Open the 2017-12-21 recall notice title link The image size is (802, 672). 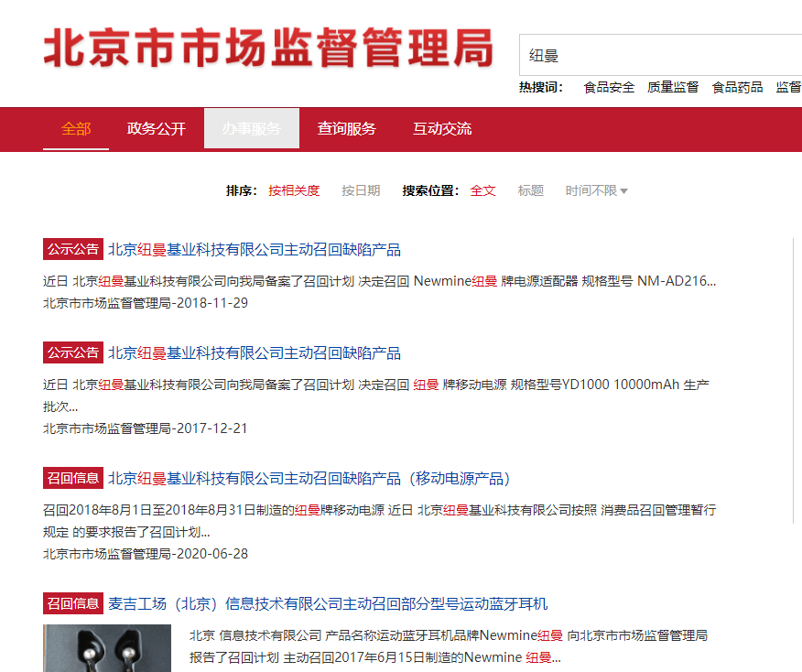click(255, 352)
